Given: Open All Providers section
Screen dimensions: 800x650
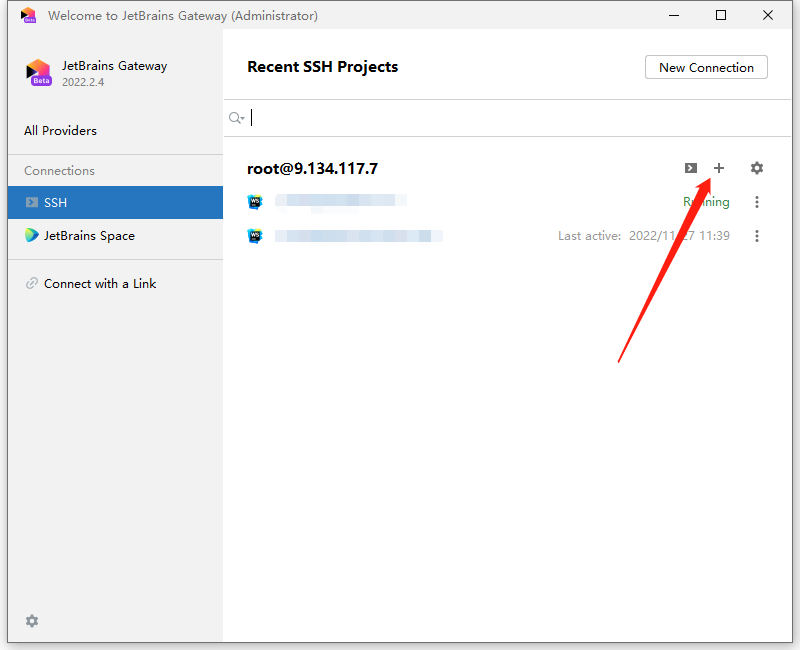Looking at the screenshot, I should [x=60, y=131].
